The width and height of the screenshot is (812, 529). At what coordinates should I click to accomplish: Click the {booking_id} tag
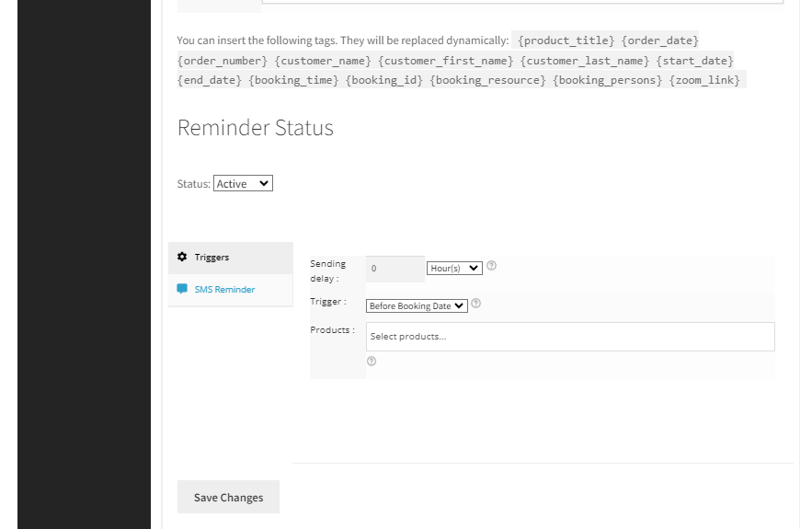[384, 80]
